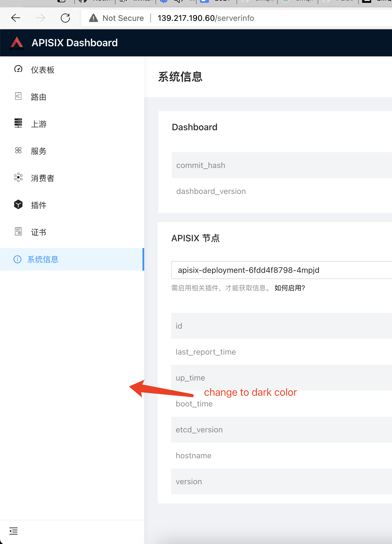Reload the page with the refresh icon
Screen dimensions: 392x544
(x=65, y=18)
